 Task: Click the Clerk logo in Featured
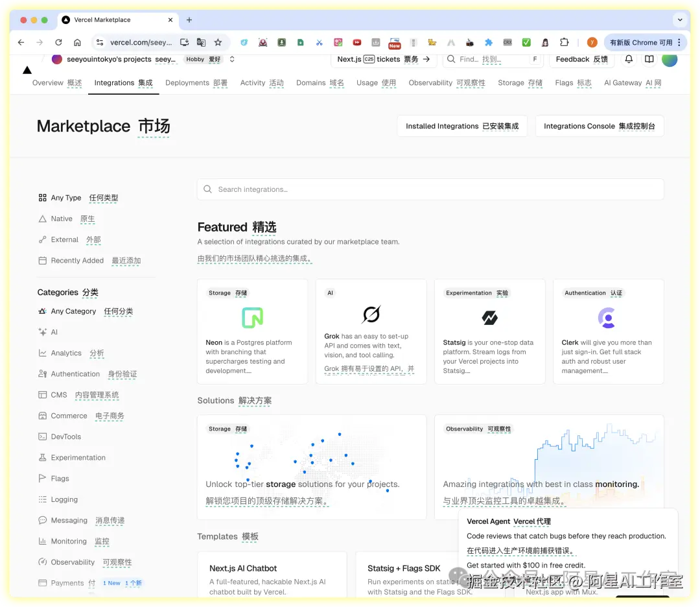click(x=607, y=318)
